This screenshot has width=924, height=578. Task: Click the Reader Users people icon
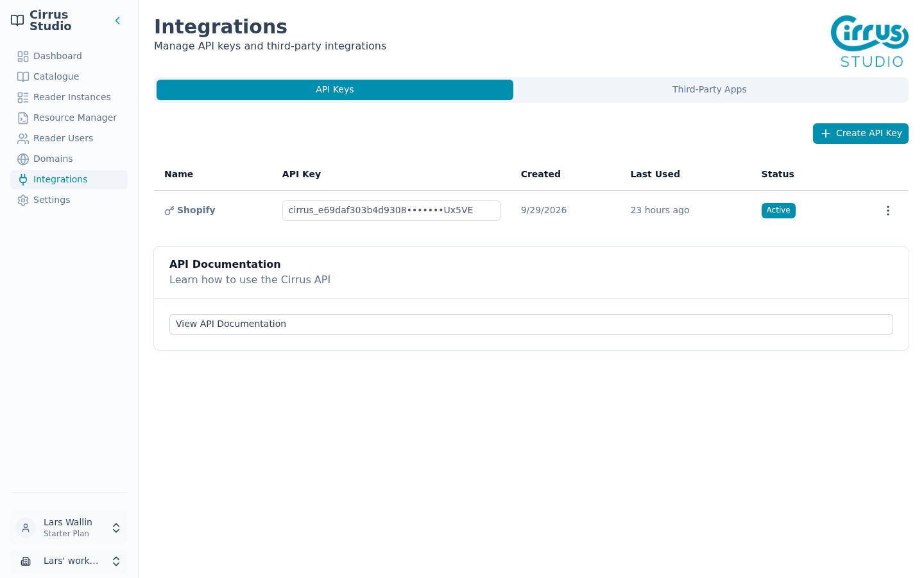[x=23, y=139]
